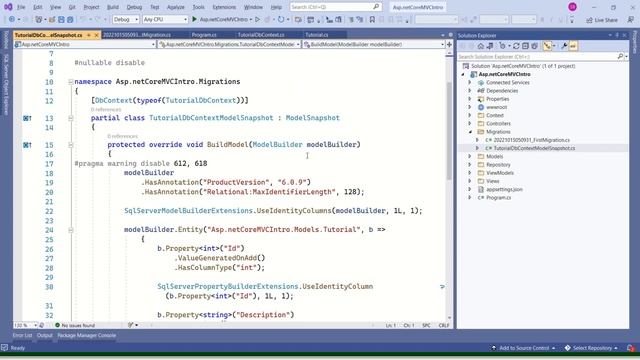This screenshot has width=640, height=360.
Task: Toggle Preview Selected Items icon in Solution Explorer
Action: pyautogui.click(x=573, y=46)
